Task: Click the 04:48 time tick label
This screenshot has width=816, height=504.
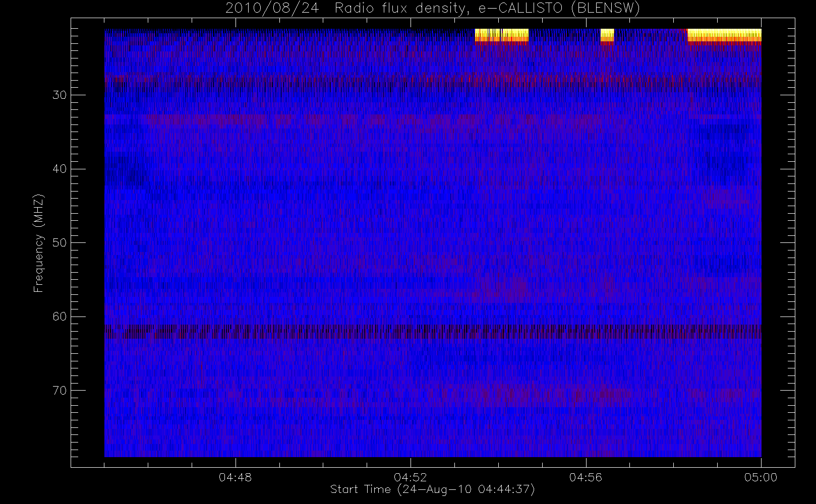Action: tap(235, 477)
